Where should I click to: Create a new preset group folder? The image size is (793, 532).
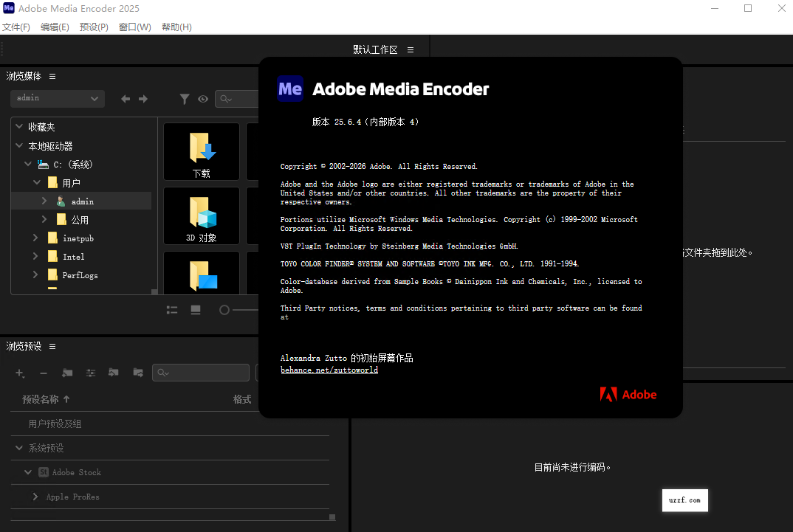tap(67, 373)
